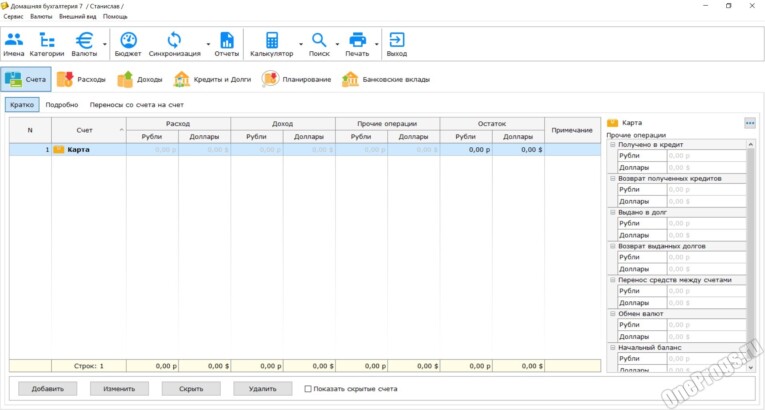Click Рубли value under Получено в кредит
Viewport: 765px width, 410px height.
click(706, 156)
